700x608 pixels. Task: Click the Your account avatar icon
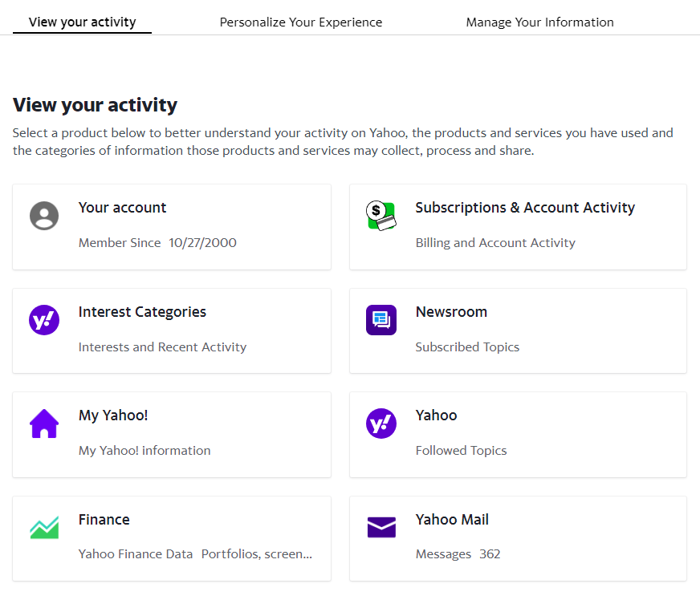tap(44, 216)
